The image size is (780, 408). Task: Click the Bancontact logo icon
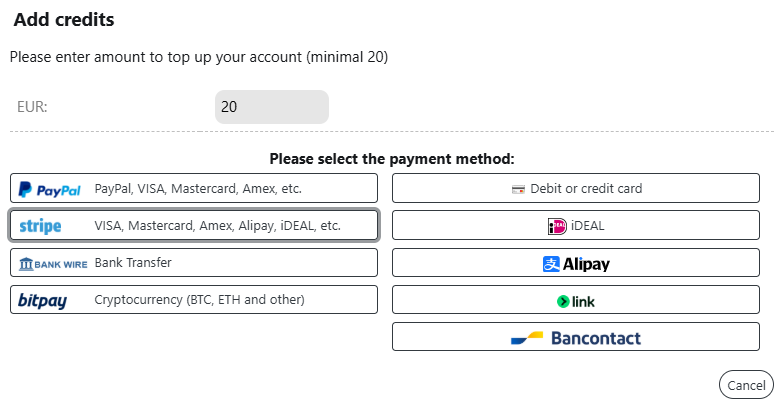click(527, 338)
